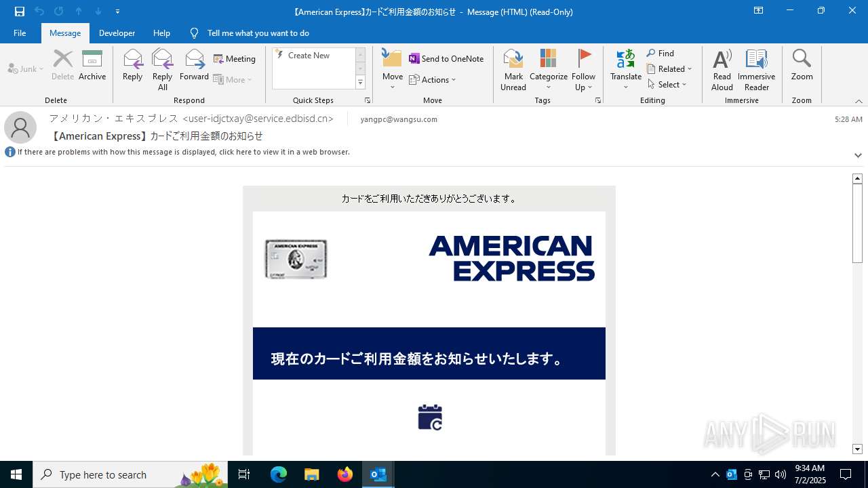This screenshot has width=868, height=488.
Task: Expand the Quick Steps gallery
Action: [x=360, y=83]
